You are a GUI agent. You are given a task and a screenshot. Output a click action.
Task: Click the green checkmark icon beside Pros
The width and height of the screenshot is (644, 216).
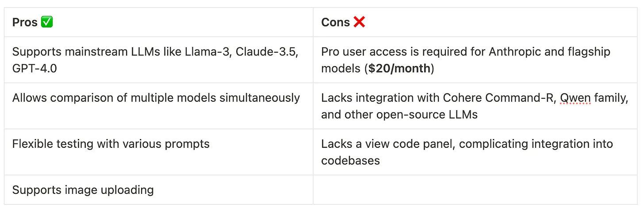pos(47,22)
